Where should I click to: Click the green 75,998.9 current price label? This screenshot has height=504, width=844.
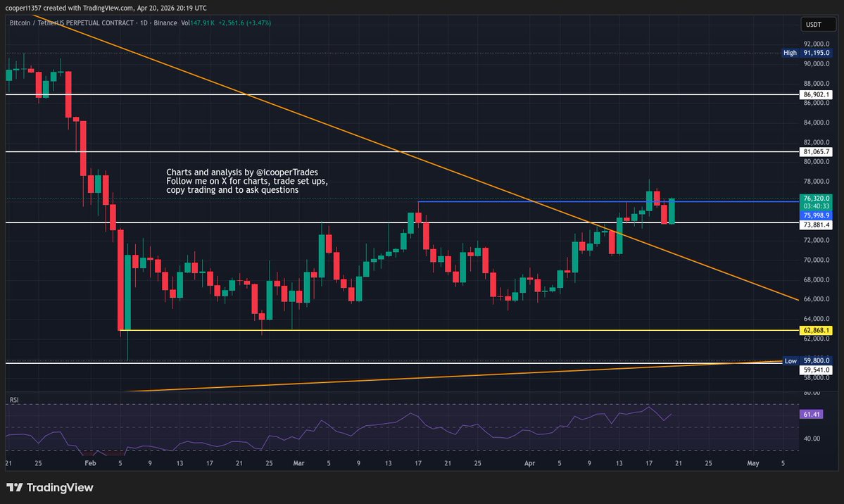click(815, 216)
